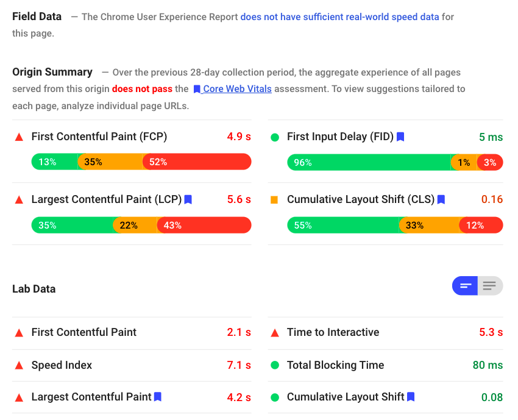Click the orange square icon beside Cumulative Layout Shift (CLS)

[274, 199]
